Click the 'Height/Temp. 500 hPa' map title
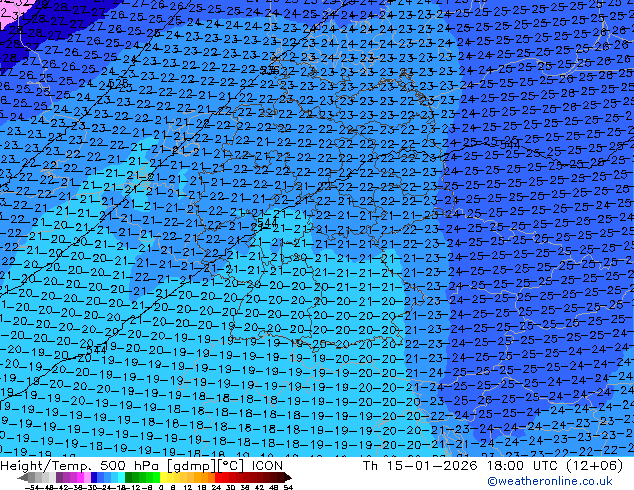This screenshot has width=634, height=490. click(80, 466)
